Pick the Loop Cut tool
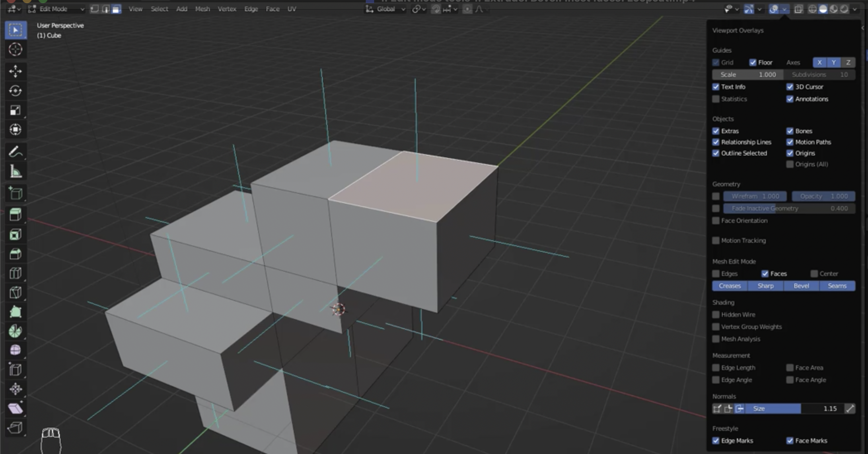Image resolution: width=868 pixels, height=454 pixels. [x=16, y=273]
